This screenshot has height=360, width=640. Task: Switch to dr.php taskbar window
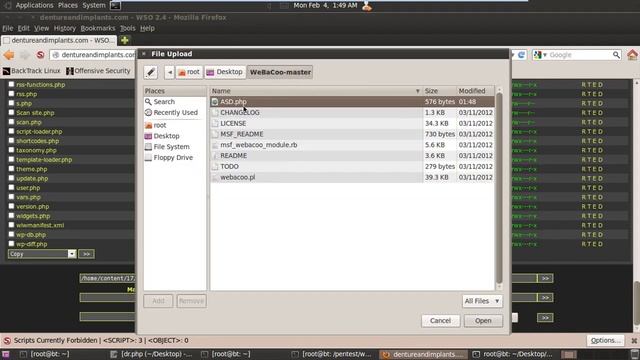151,354
